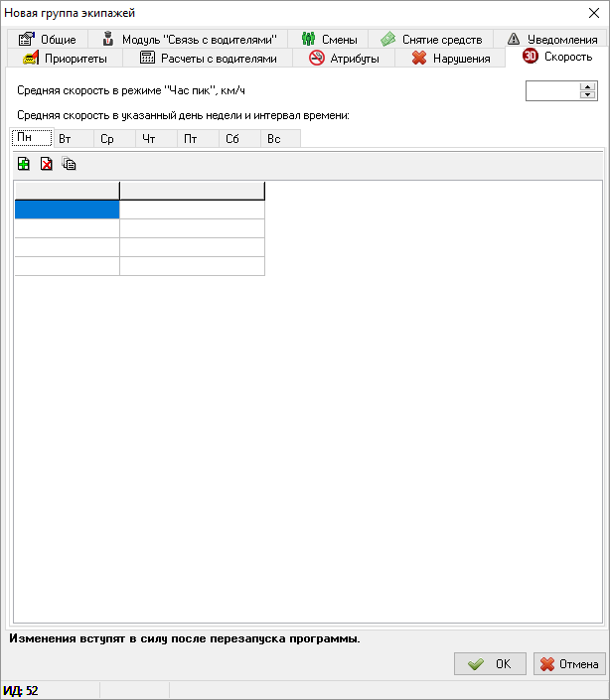
Task: Select the Вт weekday tab
Action: tap(65, 139)
